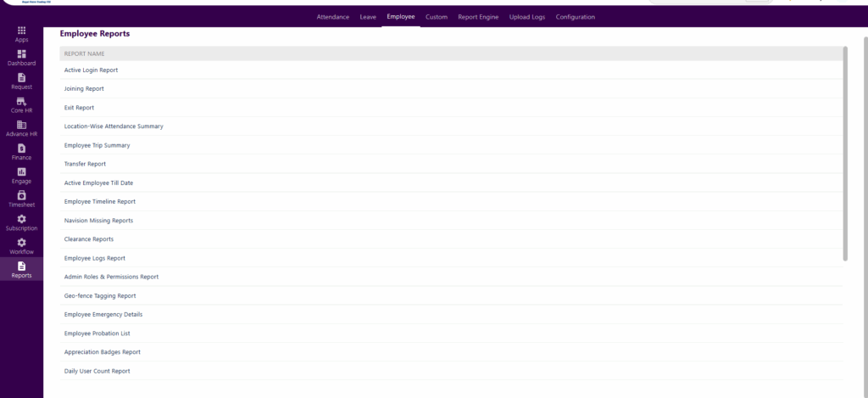Click the Finance sidebar icon

[x=21, y=149]
